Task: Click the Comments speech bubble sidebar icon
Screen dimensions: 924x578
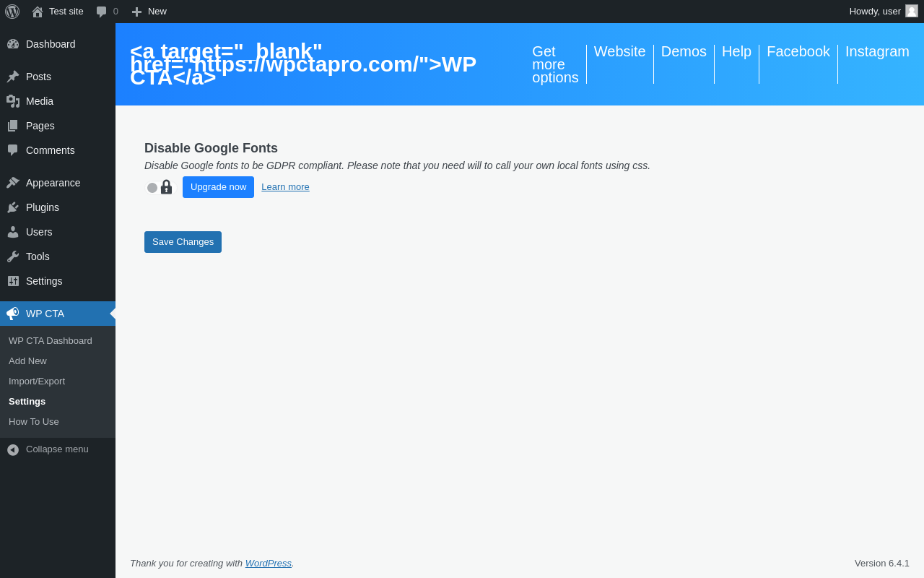Action: tap(13, 150)
